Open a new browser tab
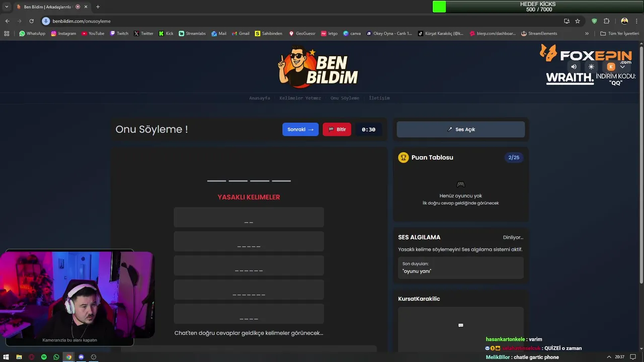 click(98, 7)
